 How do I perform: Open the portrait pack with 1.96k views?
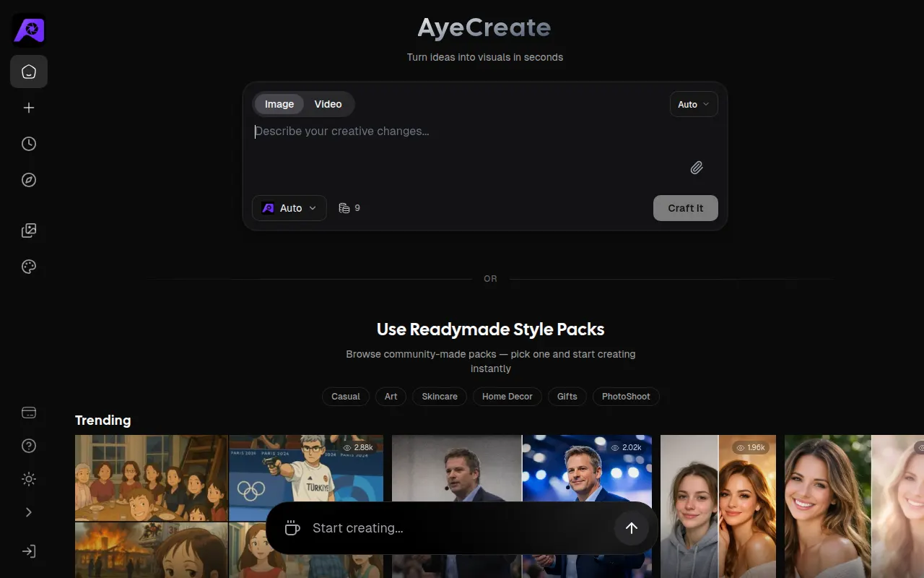click(718, 506)
